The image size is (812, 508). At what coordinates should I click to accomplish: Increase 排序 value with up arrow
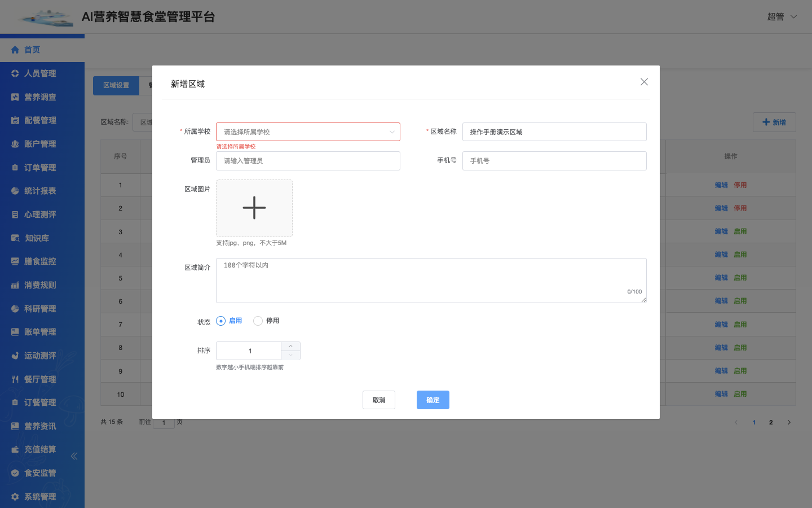point(290,346)
